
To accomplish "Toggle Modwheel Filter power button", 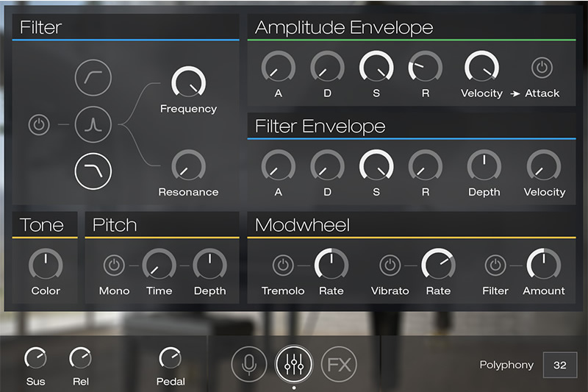I will click(x=495, y=266).
